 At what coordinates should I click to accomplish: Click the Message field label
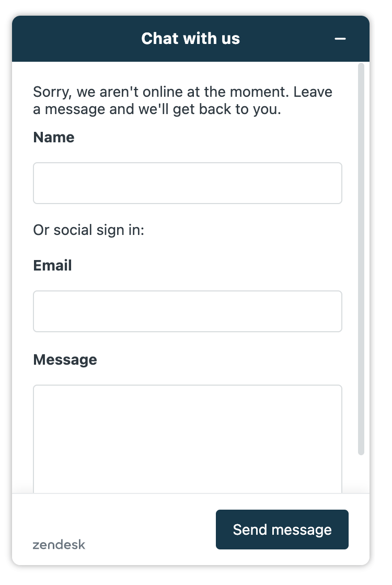pos(65,359)
